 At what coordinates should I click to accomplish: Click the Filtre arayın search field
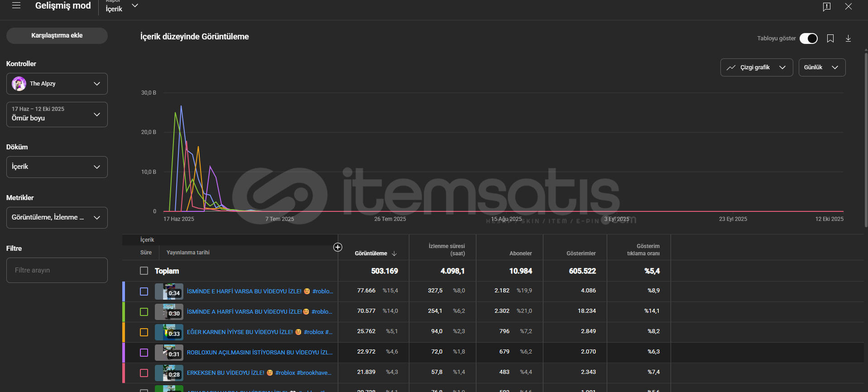[x=57, y=270]
